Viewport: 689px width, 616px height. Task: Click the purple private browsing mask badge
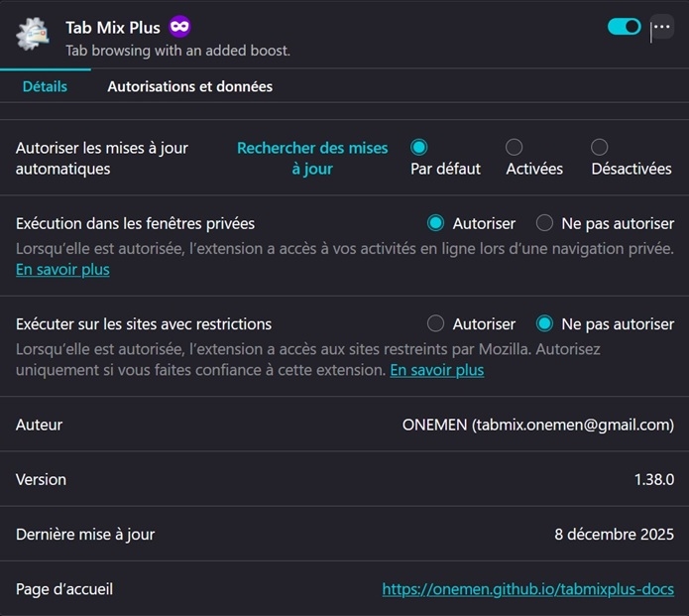coord(179,27)
